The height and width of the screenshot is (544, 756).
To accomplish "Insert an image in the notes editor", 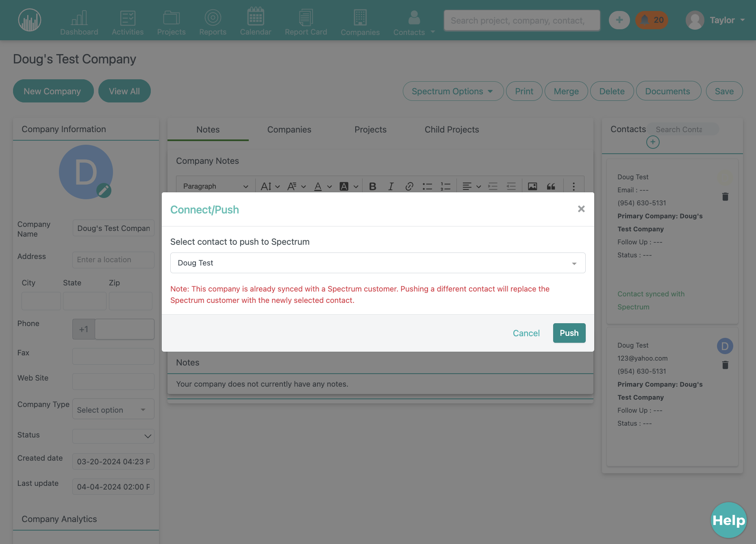I will tap(532, 186).
